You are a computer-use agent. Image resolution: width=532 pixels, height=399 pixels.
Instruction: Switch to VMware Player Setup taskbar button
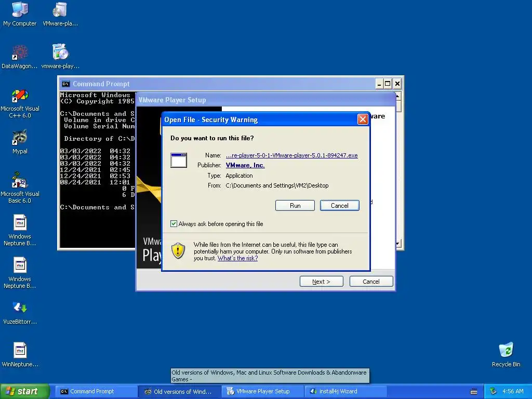(263, 392)
